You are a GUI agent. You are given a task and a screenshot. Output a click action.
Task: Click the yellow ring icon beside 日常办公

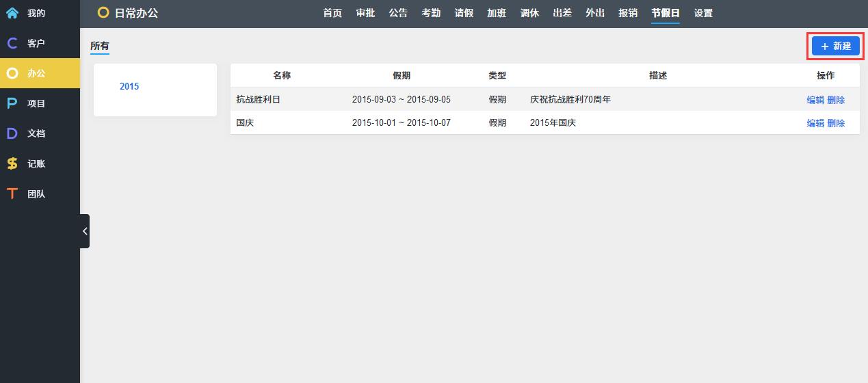click(x=103, y=12)
